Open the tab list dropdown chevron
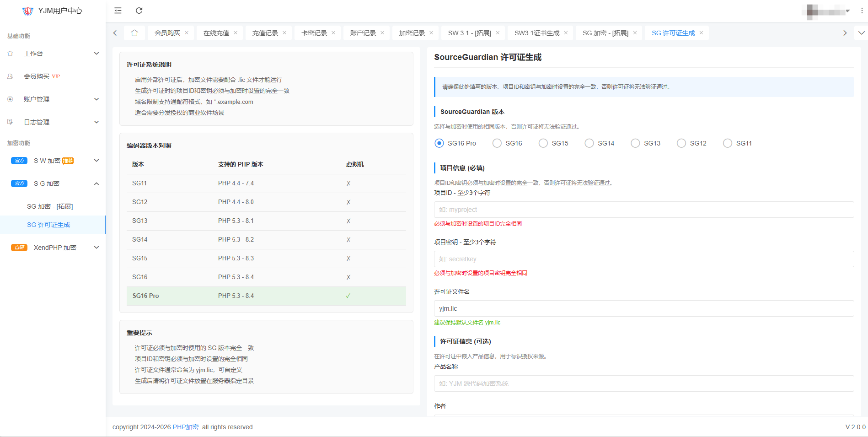 click(861, 33)
